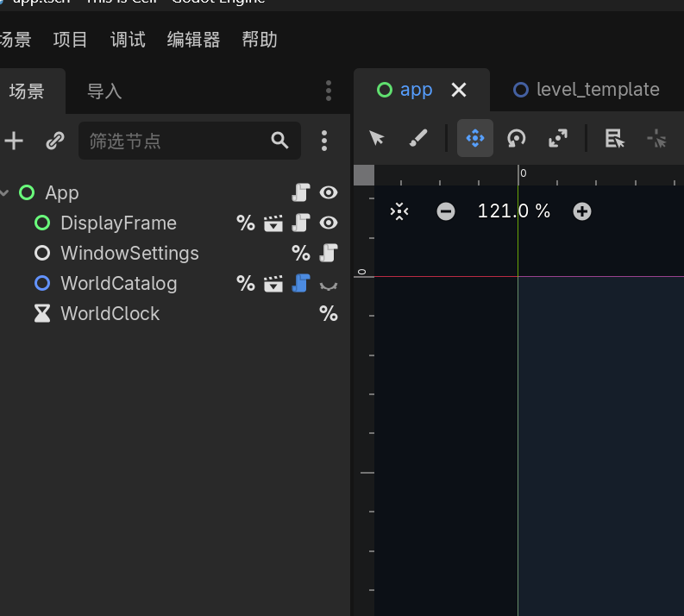The width and height of the screenshot is (684, 616).
Task: Click the pivot point tool
Action: pyautogui.click(x=656, y=139)
